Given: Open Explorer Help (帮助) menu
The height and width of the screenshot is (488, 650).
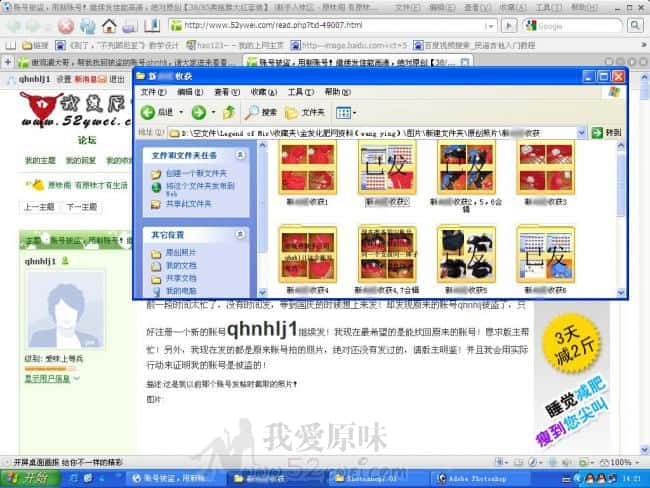Looking at the screenshot, I should 337,92.
